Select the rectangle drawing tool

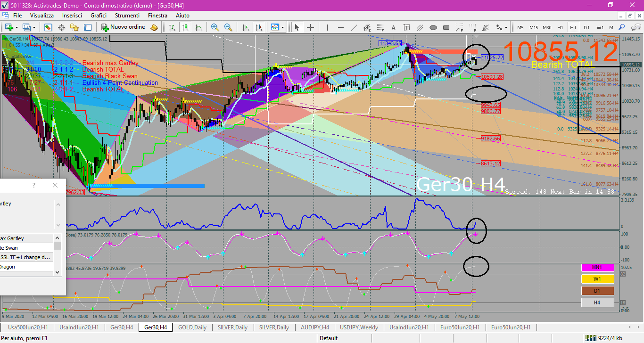pos(446,27)
